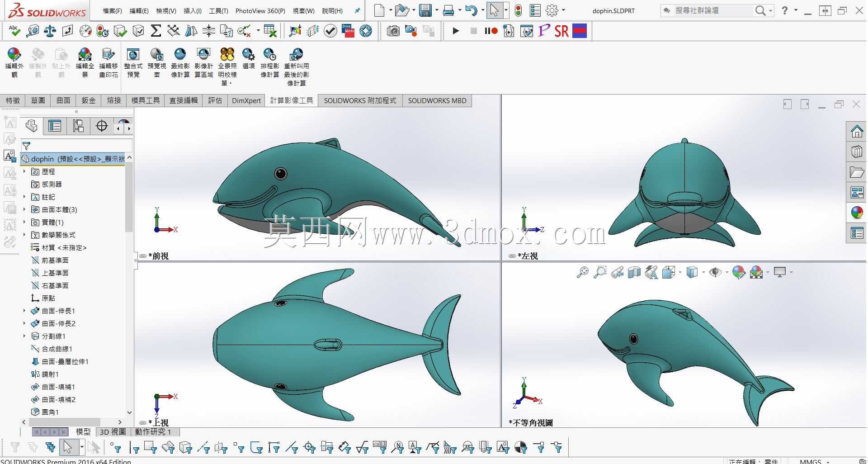Open the 編輯移畫印花 decal editor
The width and height of the screenshot is (868, 464).
(x=108, y=63)
